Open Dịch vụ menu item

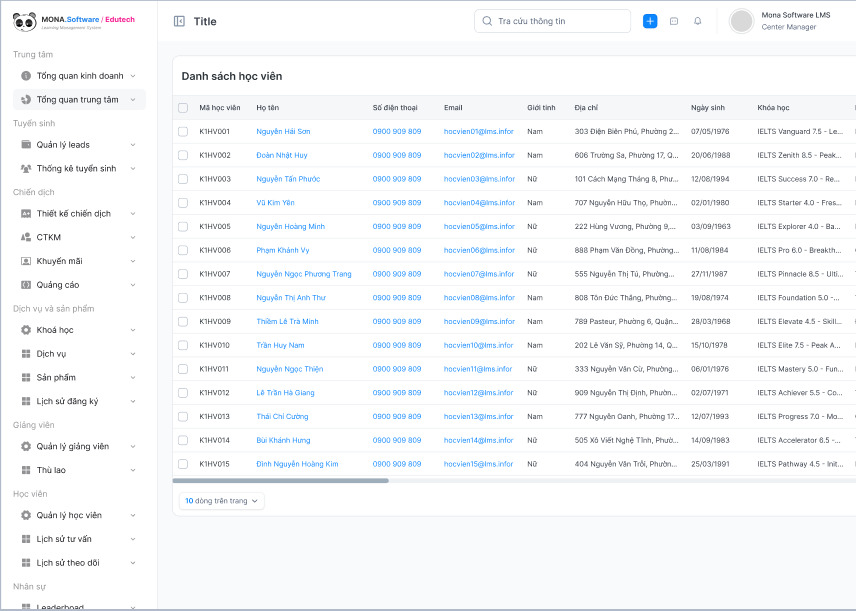(79, 354)
